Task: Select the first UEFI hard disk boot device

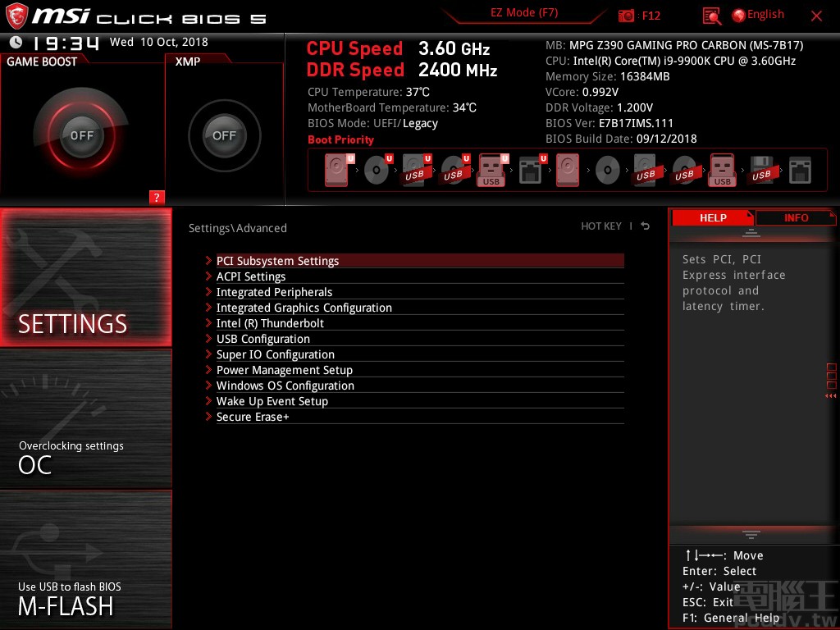Action: (x=339, y=170)
